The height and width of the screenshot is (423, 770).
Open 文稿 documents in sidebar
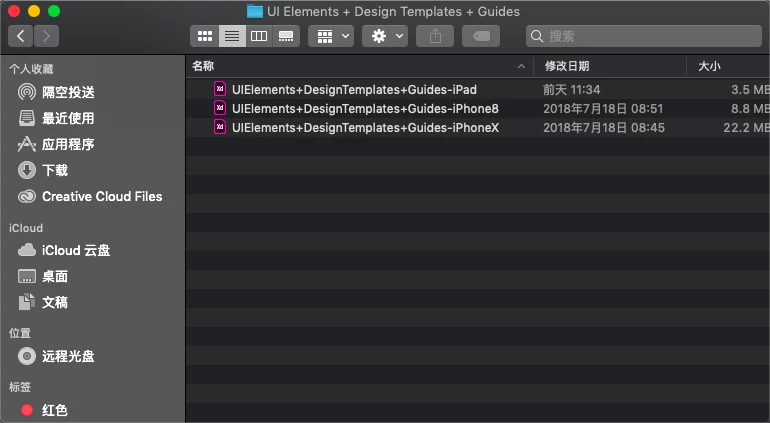point(55,302)
